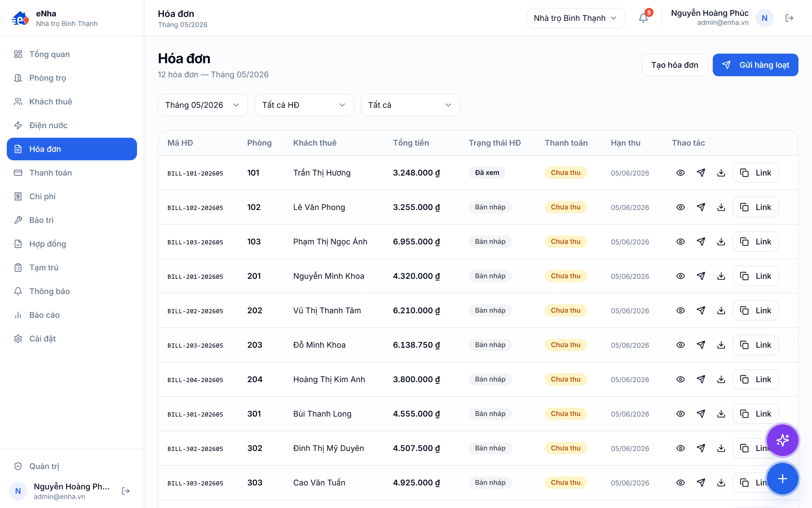Click user avatar N in top header

click(764, 18)
